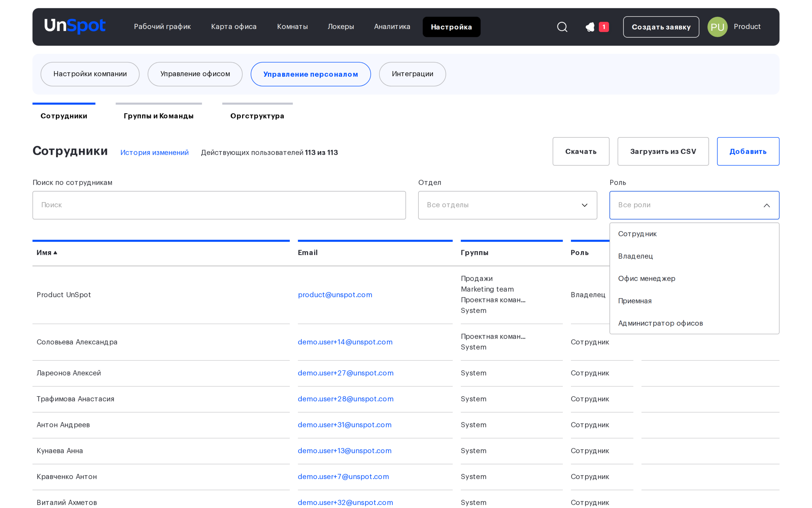
Task: Open Карта офиса menu
Action: [233, 27]
